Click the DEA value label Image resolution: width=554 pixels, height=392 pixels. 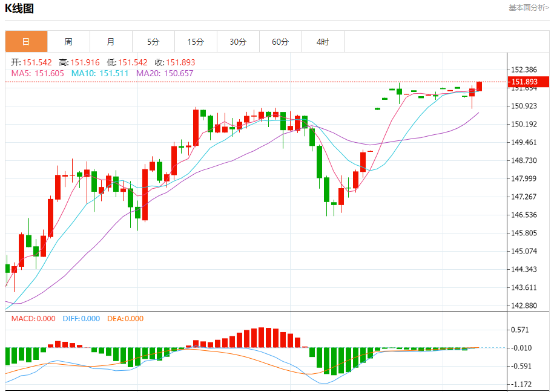tap(125, 319)
